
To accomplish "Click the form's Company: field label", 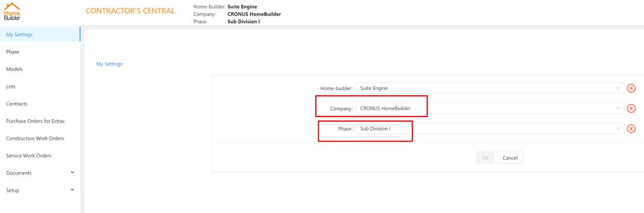I will pos(342,109).
